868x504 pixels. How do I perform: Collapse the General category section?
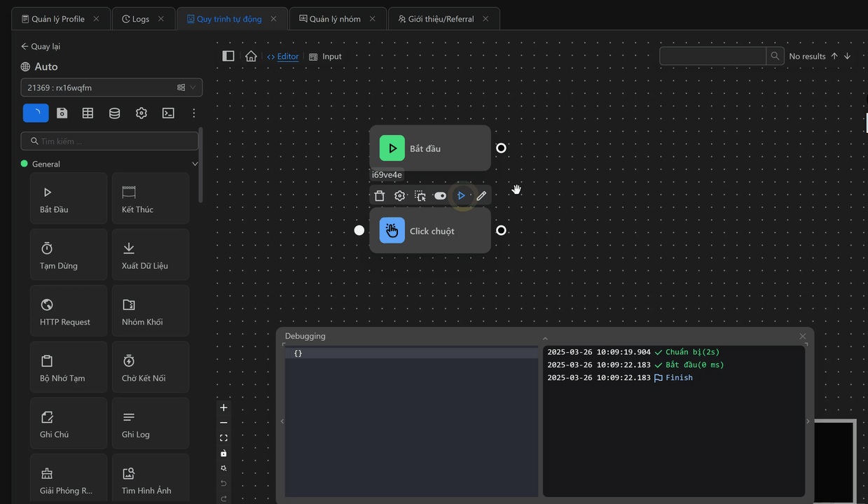(x=195, y=164)
